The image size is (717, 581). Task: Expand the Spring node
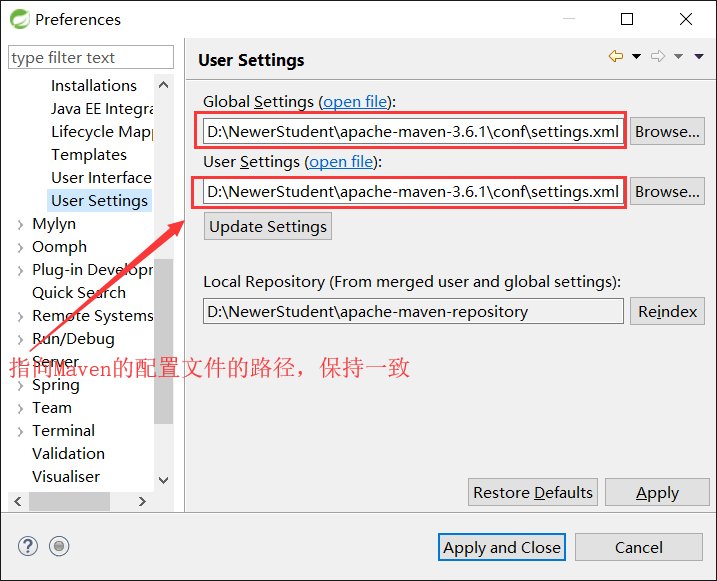(x=20, y=385)
